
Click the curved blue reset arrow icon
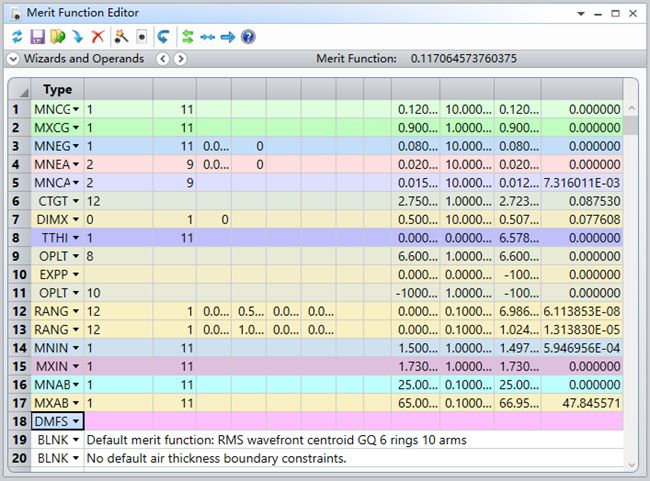162,37
